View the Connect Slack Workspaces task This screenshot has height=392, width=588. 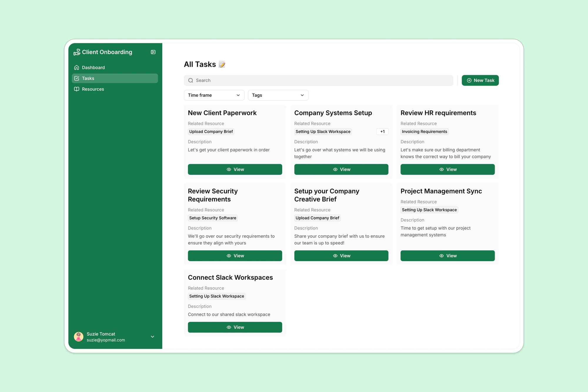[235, 327]
